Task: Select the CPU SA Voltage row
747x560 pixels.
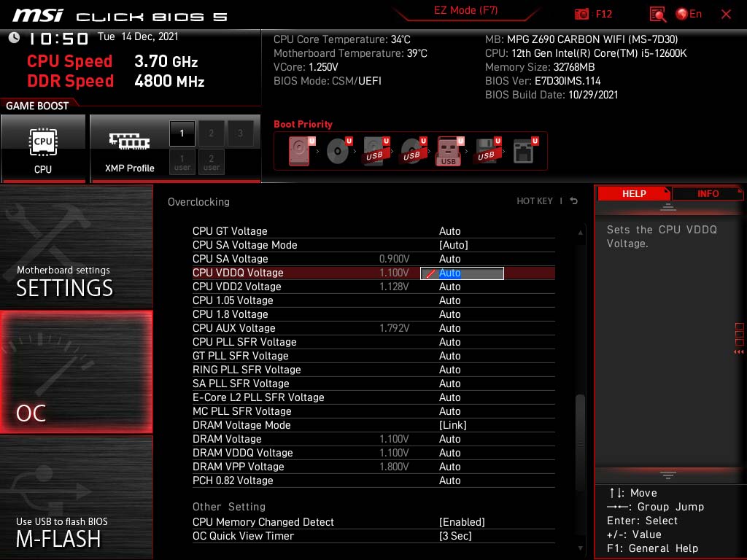Action: pyautogui.click(x=373, y=259)
